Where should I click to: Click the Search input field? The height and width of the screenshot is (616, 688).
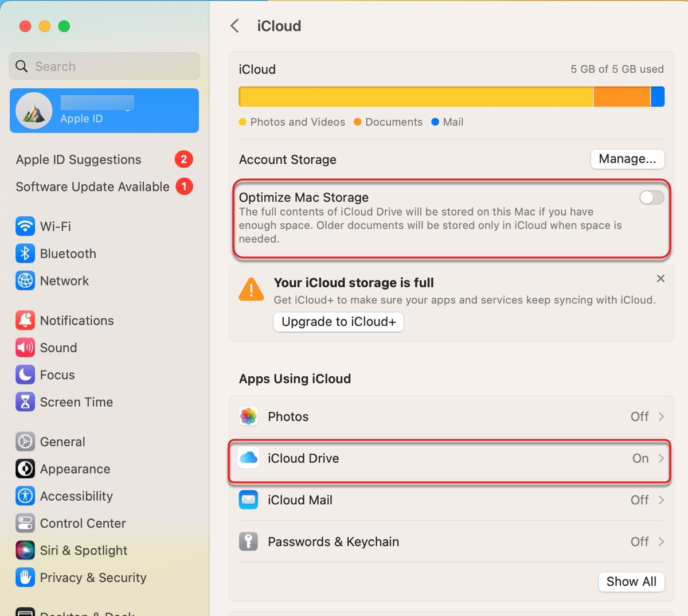point(104,67)
